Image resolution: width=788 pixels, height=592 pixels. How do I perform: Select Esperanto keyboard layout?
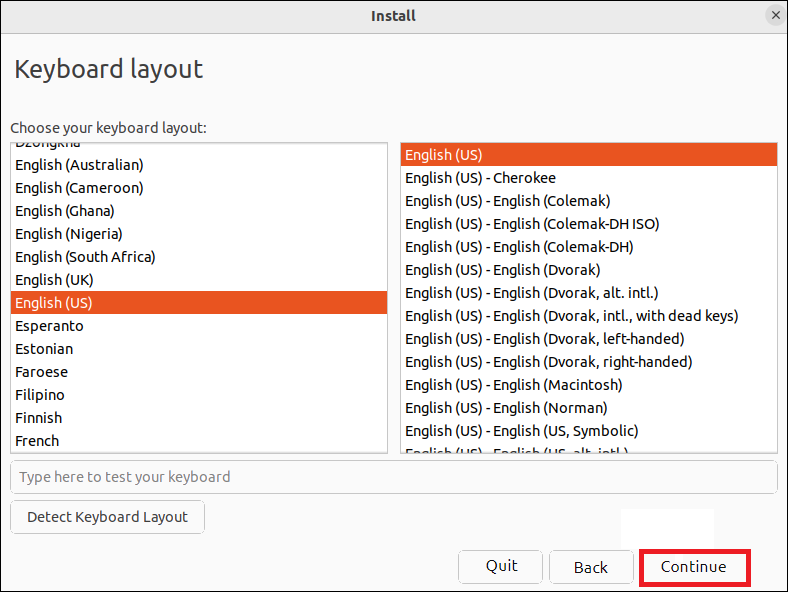coord(49,326)
